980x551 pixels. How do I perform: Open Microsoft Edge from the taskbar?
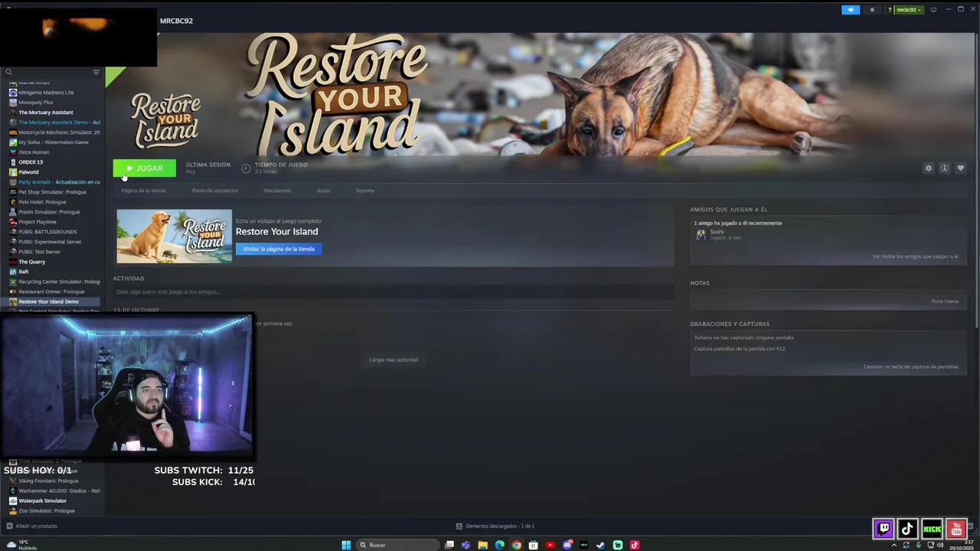pyautogui.click(x=500, y=545)
